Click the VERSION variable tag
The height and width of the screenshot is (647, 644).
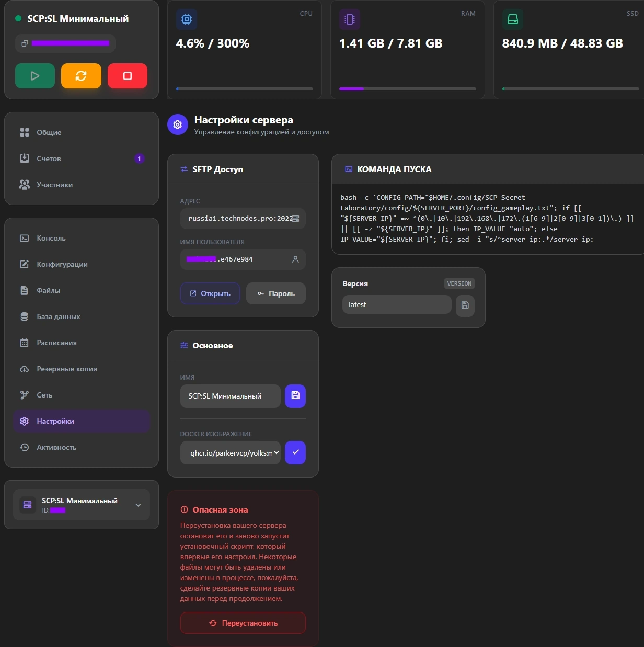459,283
